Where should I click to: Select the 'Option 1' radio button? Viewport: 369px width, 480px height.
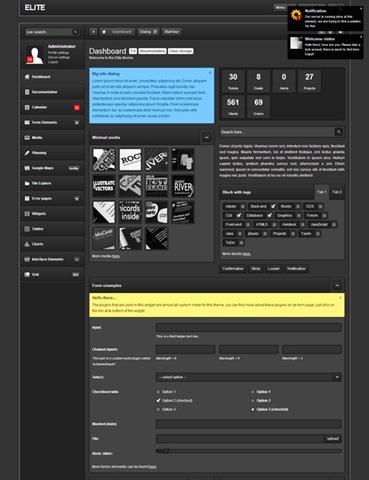pyautogui.click(x=253, y=392)
